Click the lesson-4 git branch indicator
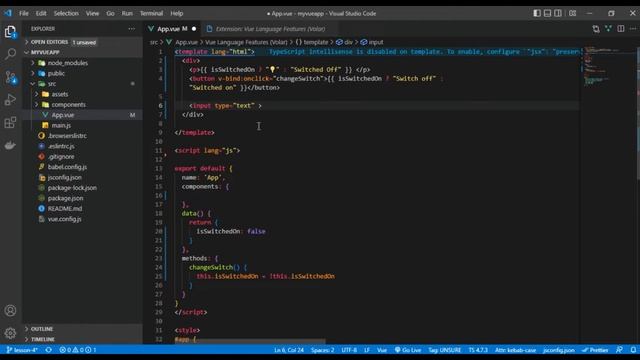The width and height of the screenshot is (640, 360). [22, 350]
